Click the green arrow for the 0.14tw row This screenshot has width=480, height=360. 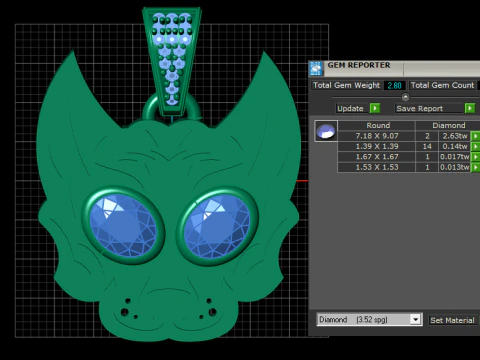coord(475,146)
